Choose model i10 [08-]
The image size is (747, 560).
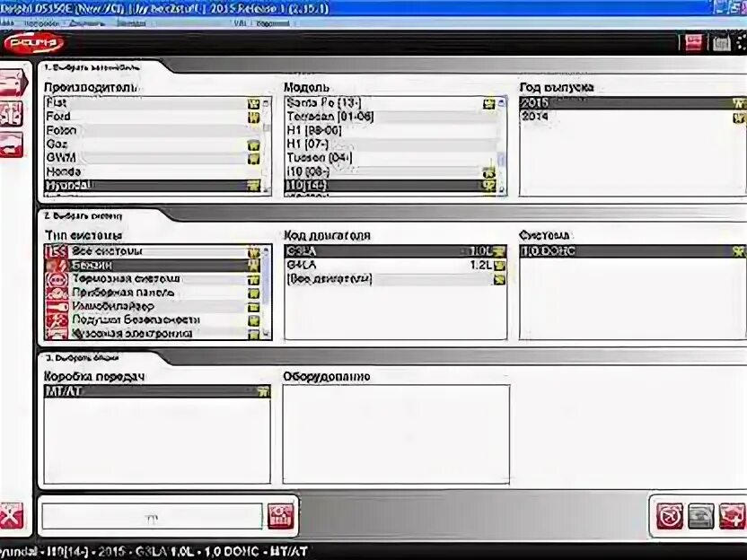391,172
